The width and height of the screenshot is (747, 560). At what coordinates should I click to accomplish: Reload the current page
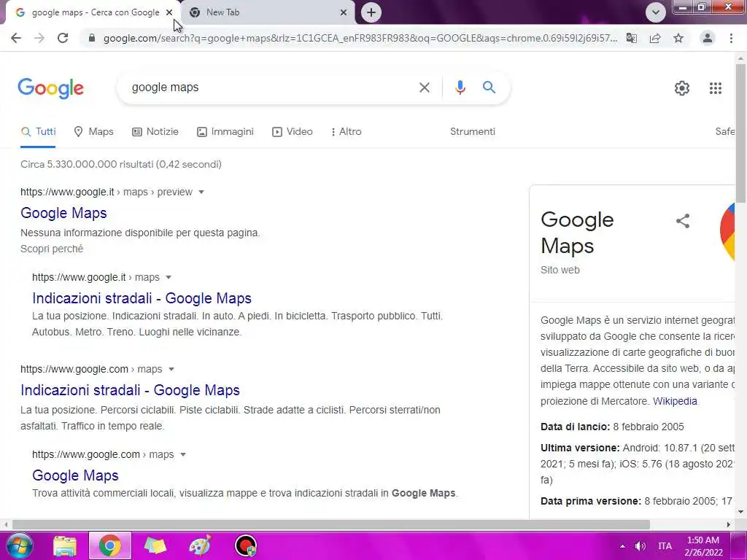[63, 38]
